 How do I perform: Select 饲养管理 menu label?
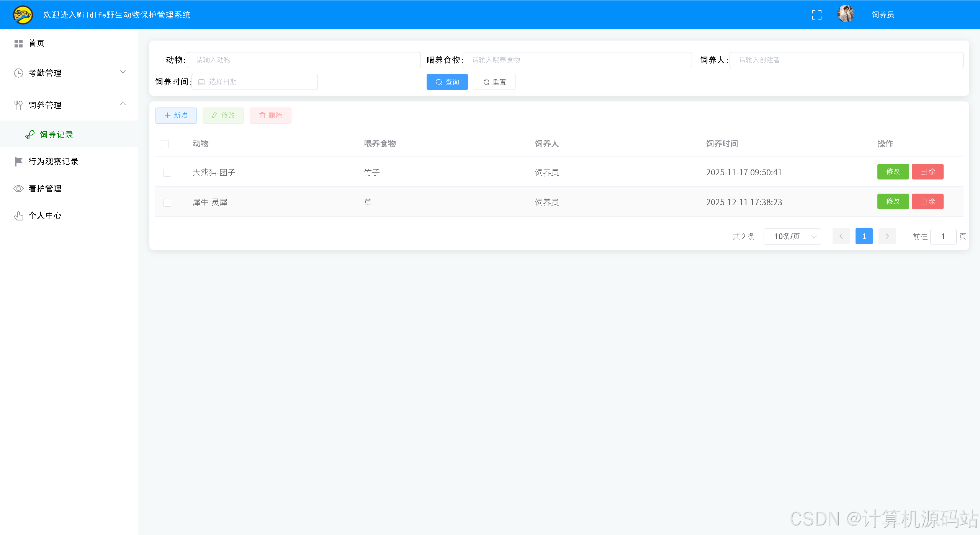click(45, 105)
